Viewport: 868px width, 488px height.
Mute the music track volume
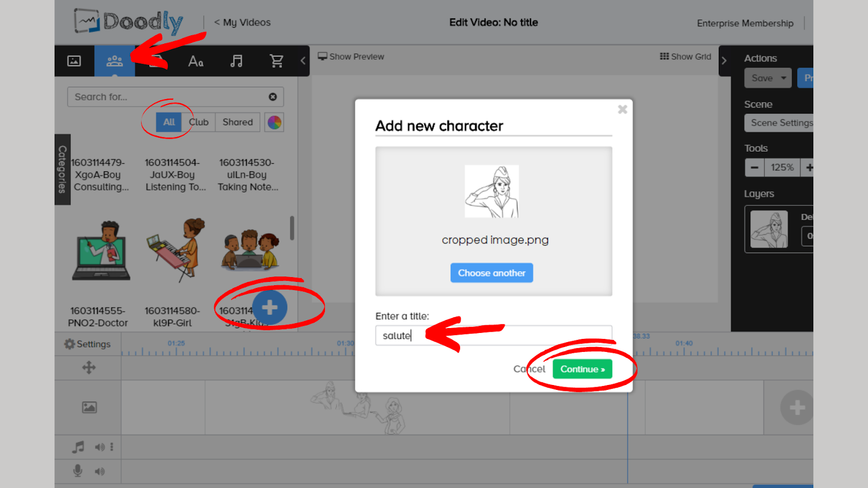pyautogui.click(x=100, y=447)
